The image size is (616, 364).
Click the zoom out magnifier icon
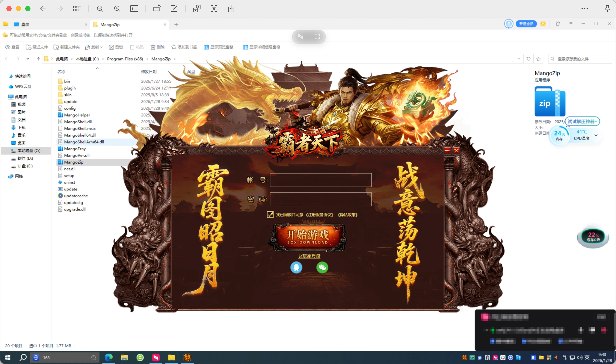pos(100,9)
